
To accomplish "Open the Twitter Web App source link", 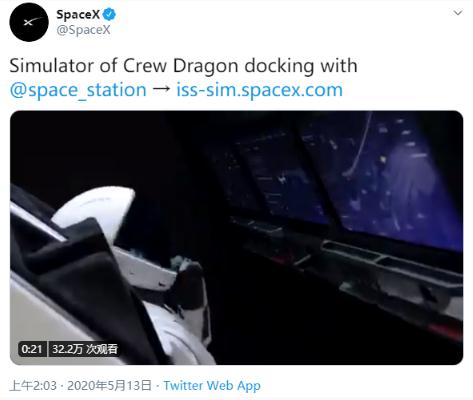I will point(212,386).
